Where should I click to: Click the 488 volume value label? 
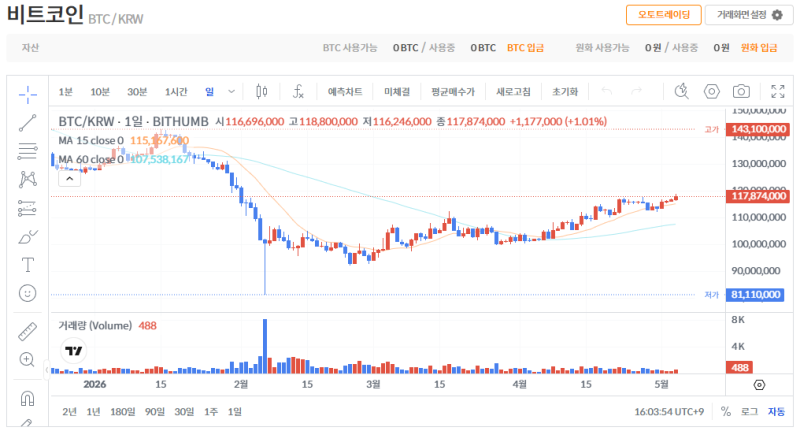click(x=739, y=368)
